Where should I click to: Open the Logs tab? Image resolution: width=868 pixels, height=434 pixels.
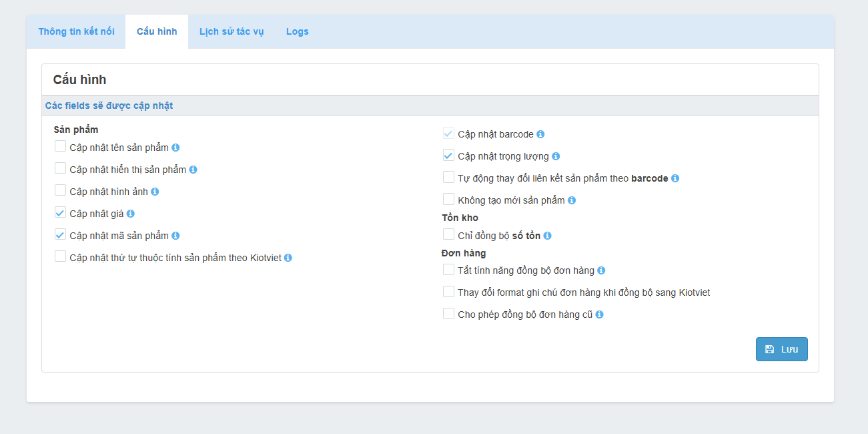pos(297,31)
